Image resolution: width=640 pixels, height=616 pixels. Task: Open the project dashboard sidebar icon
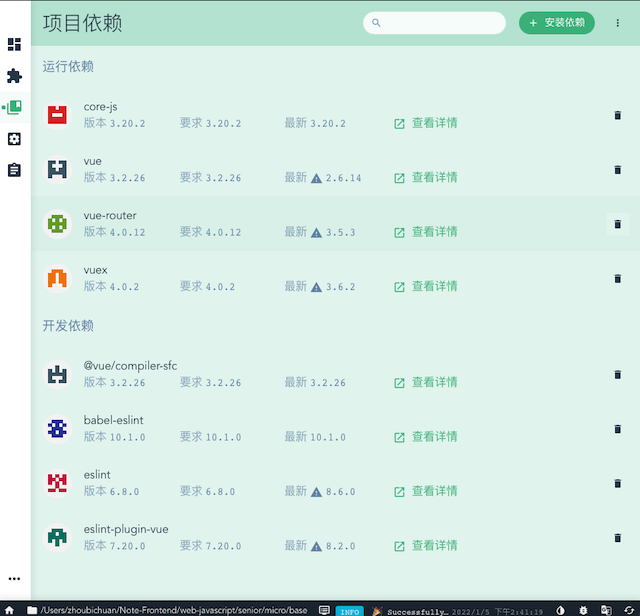pos(14,44)
